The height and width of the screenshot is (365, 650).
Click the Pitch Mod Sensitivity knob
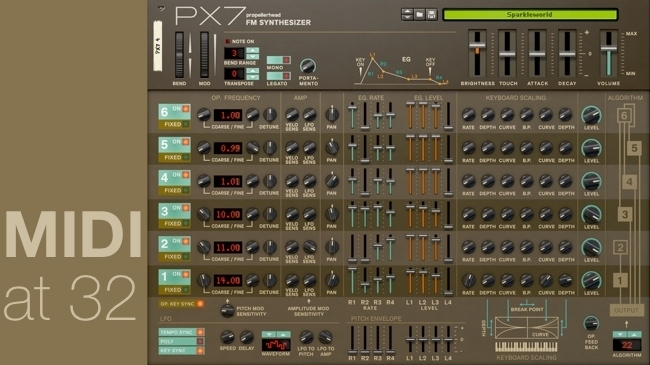point(227,311)
